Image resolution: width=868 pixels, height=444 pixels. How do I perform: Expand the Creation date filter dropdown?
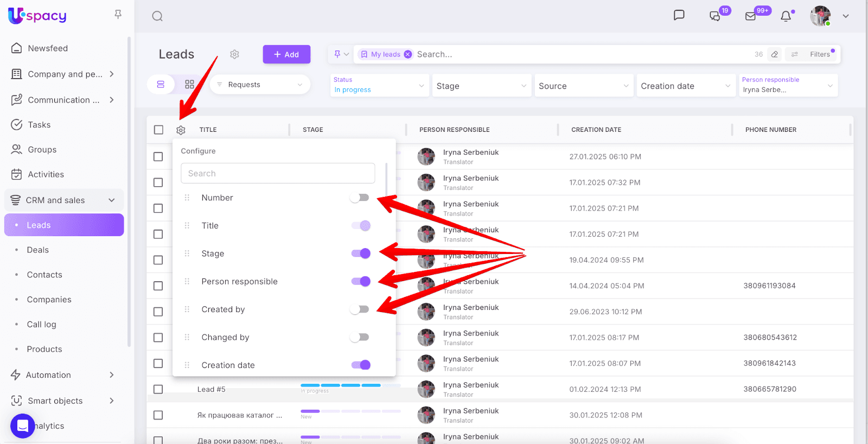[685, 86]
